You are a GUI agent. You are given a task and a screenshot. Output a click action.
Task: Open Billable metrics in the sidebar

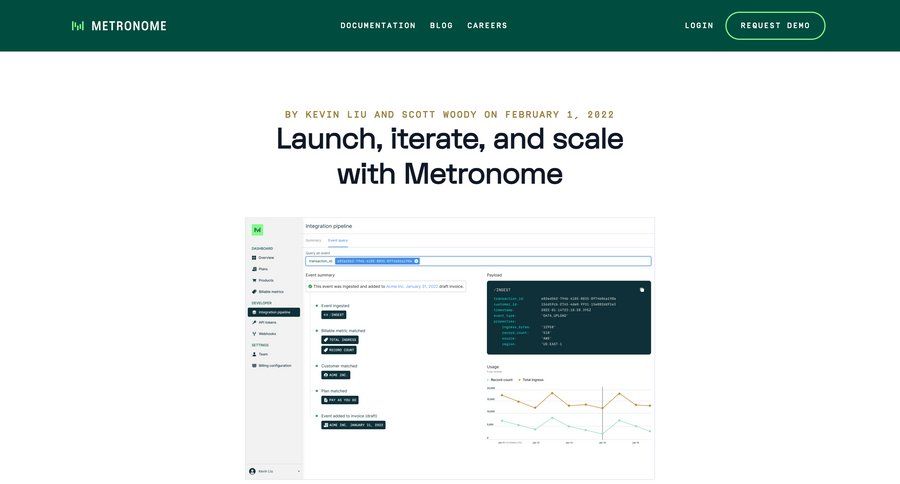pyautogui.click(x=271, y=291)
